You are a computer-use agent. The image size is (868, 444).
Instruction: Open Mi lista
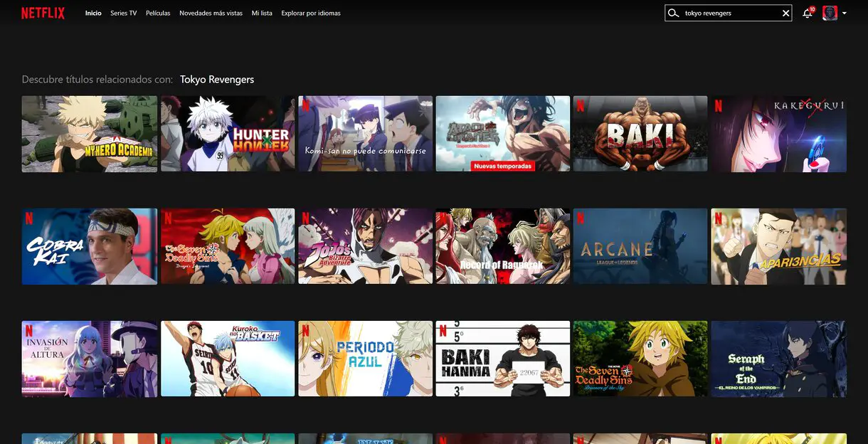(x=262, y=13)
